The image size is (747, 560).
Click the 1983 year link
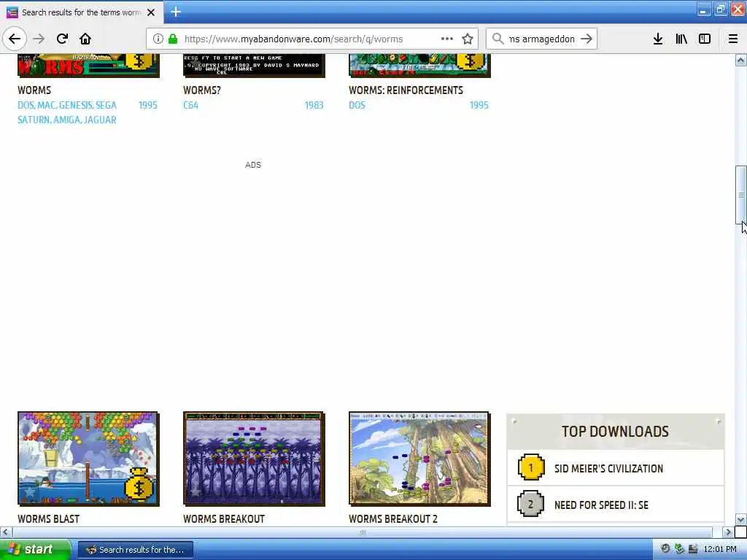click(314, 105)
